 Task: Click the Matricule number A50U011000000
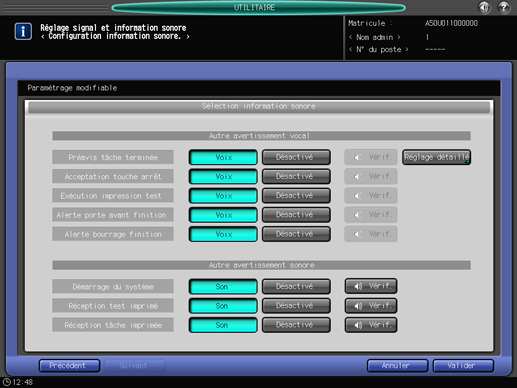[x=451, y=23]
